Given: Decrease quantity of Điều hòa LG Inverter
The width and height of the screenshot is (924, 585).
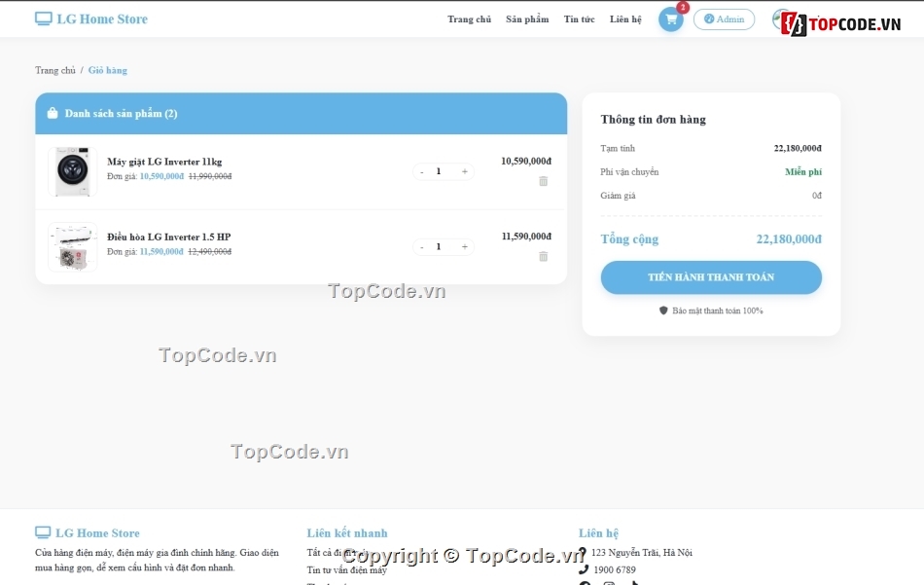Looking at the screenshot, I should tap(422, 247).
